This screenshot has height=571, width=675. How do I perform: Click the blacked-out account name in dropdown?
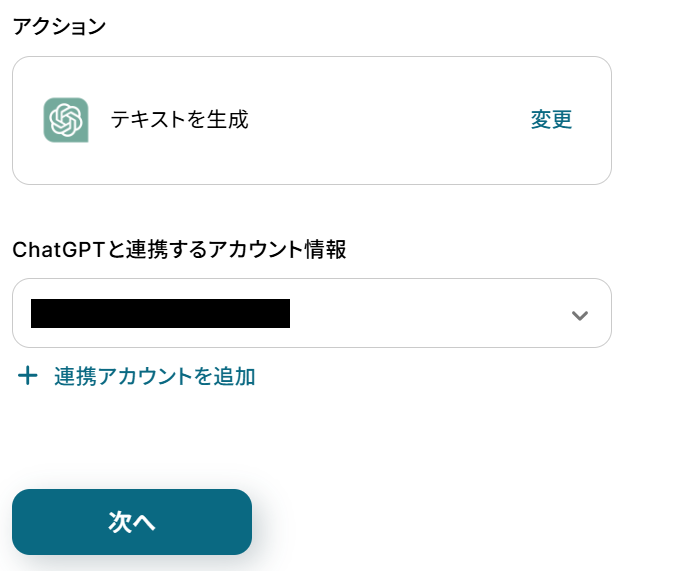(x=160, y=313)
